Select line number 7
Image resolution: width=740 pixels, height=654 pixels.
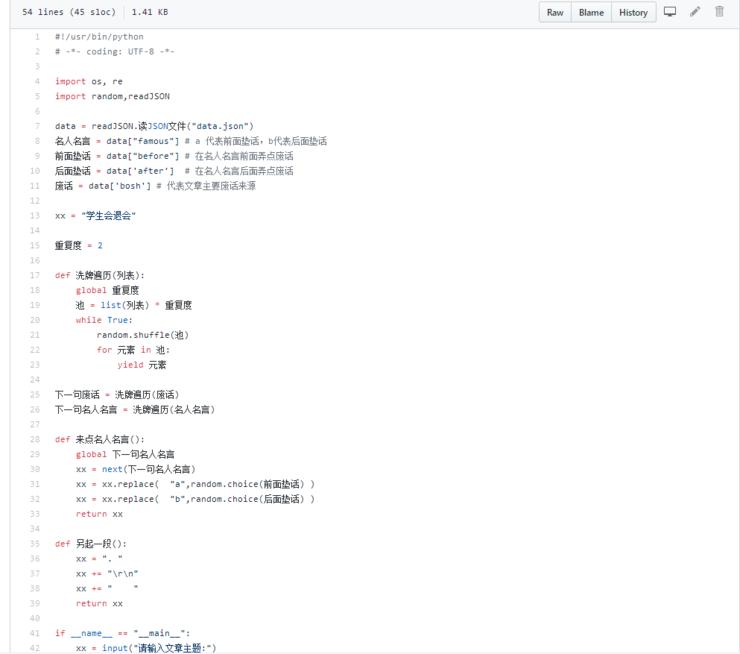click(x=37, y=126)
